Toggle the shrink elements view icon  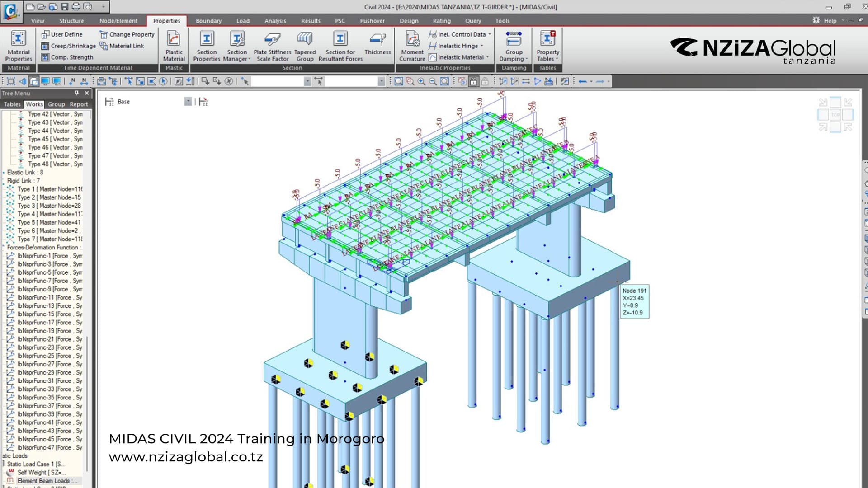11,81
